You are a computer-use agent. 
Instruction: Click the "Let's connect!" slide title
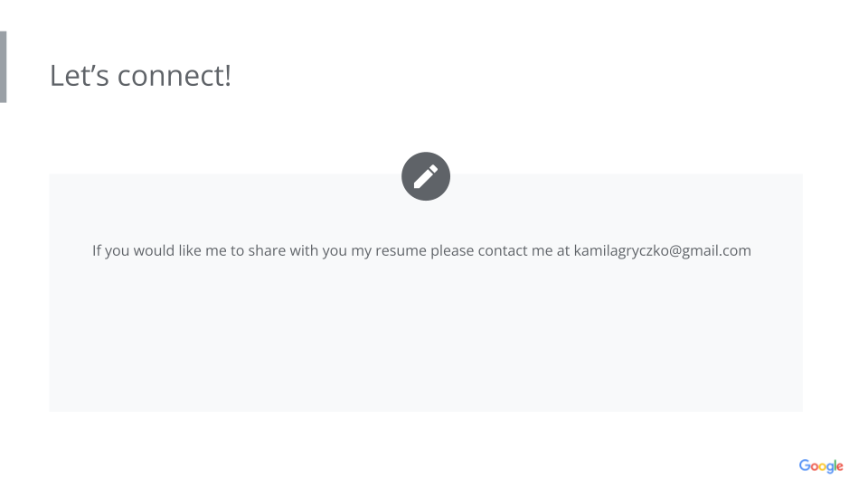click(140, 75)
